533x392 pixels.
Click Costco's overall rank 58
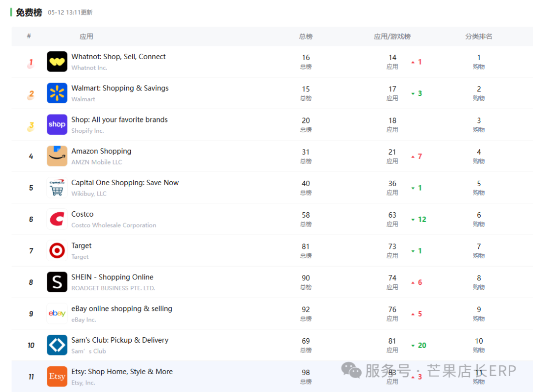(x=305, y=215)
